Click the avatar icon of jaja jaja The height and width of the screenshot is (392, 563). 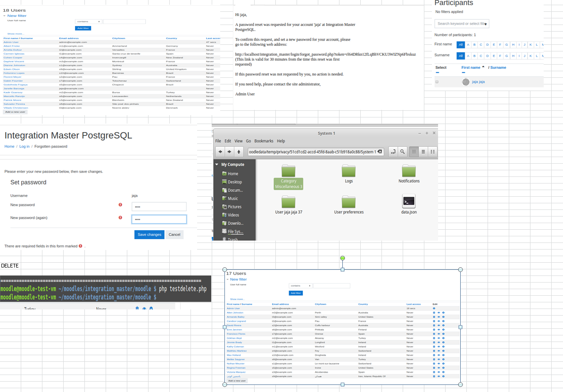coord(466,82)
